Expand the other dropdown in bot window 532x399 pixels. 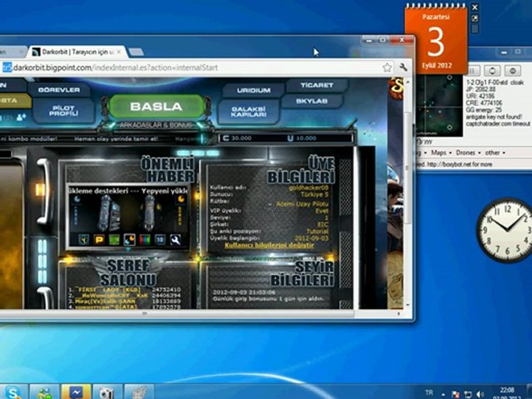(x=495, y=153)
